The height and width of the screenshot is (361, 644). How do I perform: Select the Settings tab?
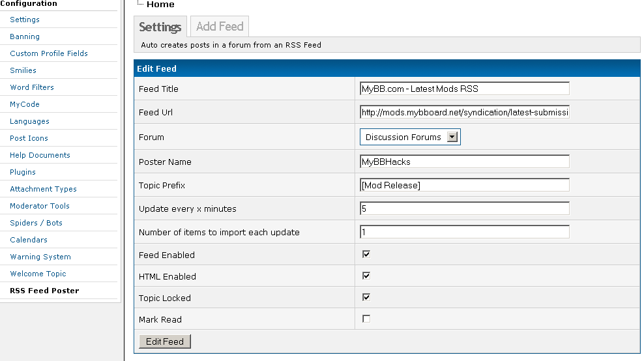[160, 27]
